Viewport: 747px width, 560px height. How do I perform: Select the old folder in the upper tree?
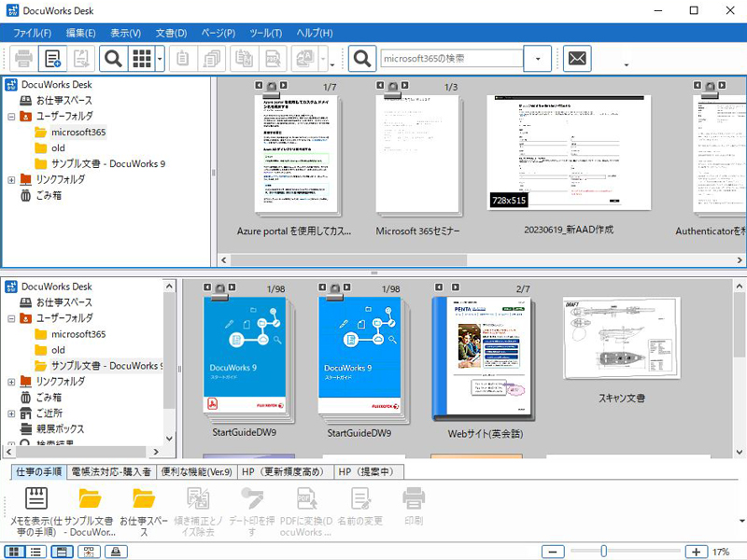click(58, 148)
